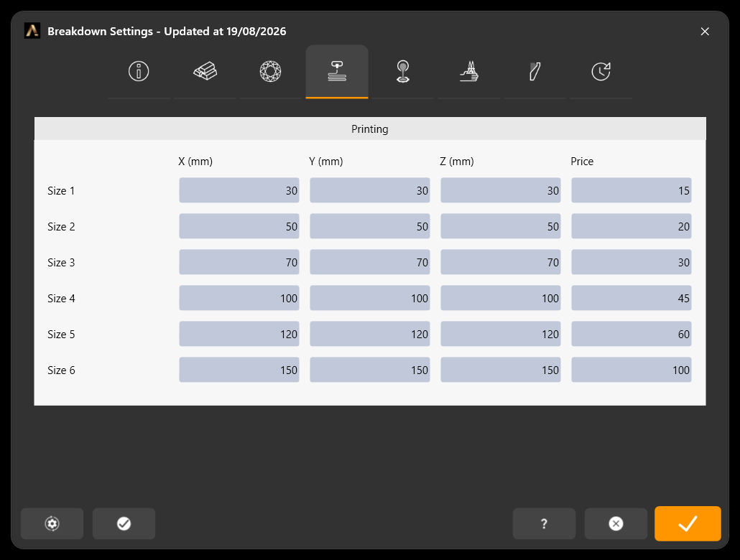Screen dimensions: 740x560
Task: Click the Printing section header
Action: click(x=370, y=129)
